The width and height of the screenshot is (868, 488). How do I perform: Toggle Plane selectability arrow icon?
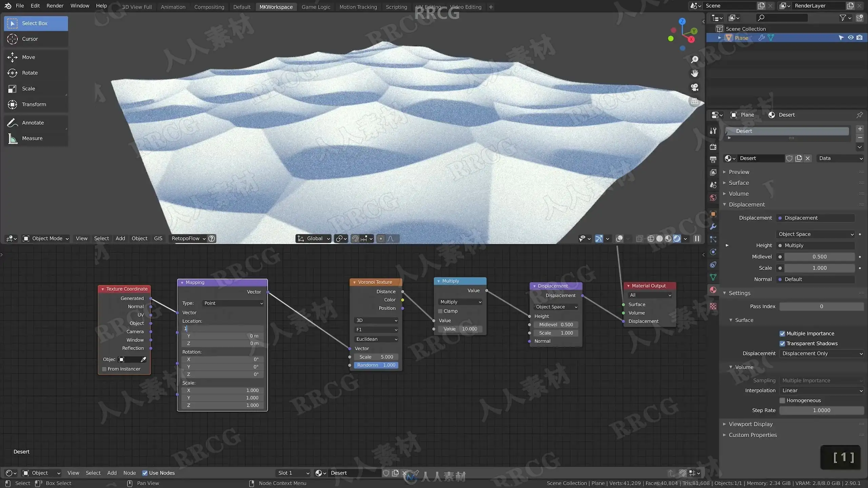(x=841, y=38)
